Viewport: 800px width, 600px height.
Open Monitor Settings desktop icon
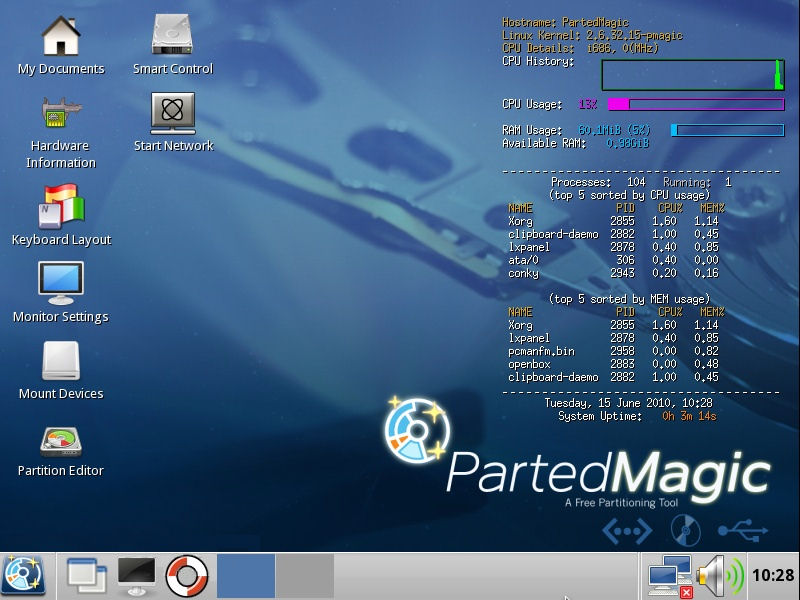click(x=61, y=284)
